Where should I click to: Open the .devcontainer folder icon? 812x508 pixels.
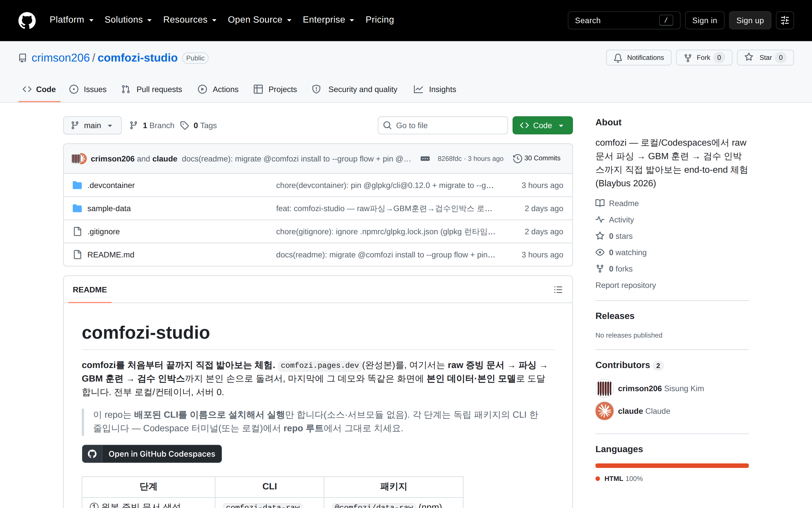(x=77, y=185)
